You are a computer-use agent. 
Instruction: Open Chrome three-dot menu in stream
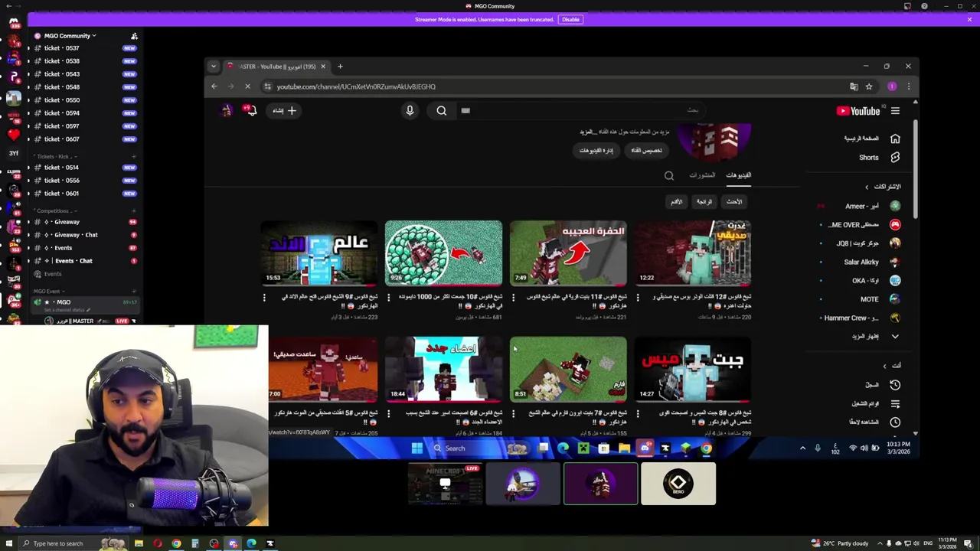pos(909,86)
